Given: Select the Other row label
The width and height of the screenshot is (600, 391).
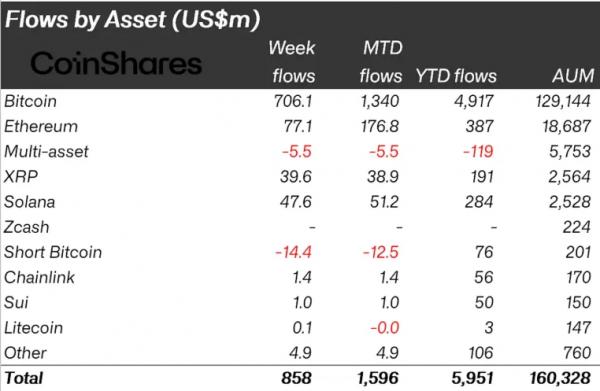Looking at the screenshot, I should (25, 353).
